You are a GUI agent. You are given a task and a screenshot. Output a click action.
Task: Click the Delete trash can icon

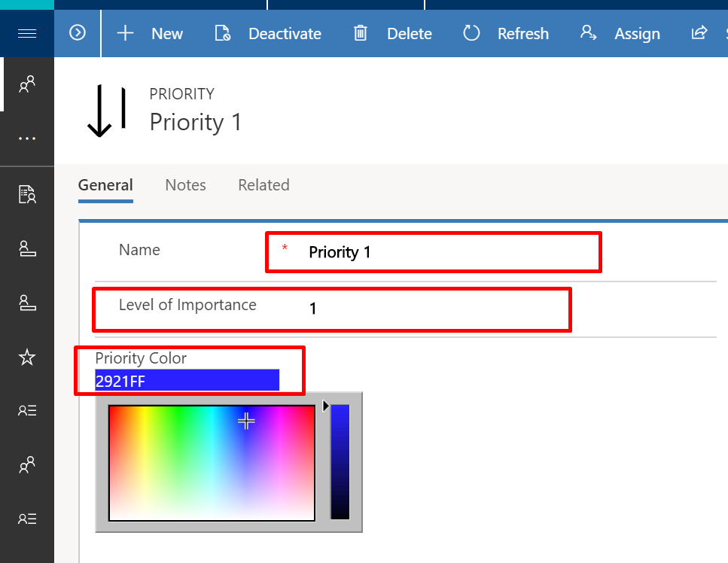(361, 33)
